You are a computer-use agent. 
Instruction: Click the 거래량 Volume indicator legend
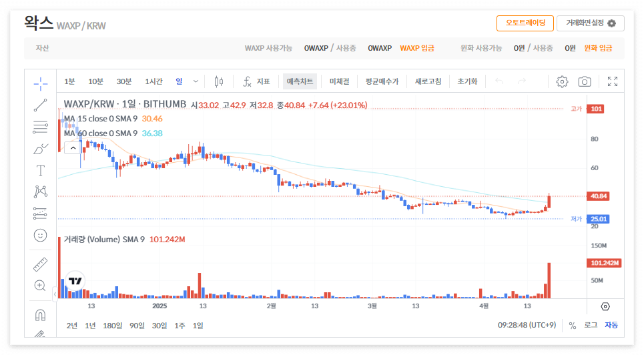coord(104,239)
